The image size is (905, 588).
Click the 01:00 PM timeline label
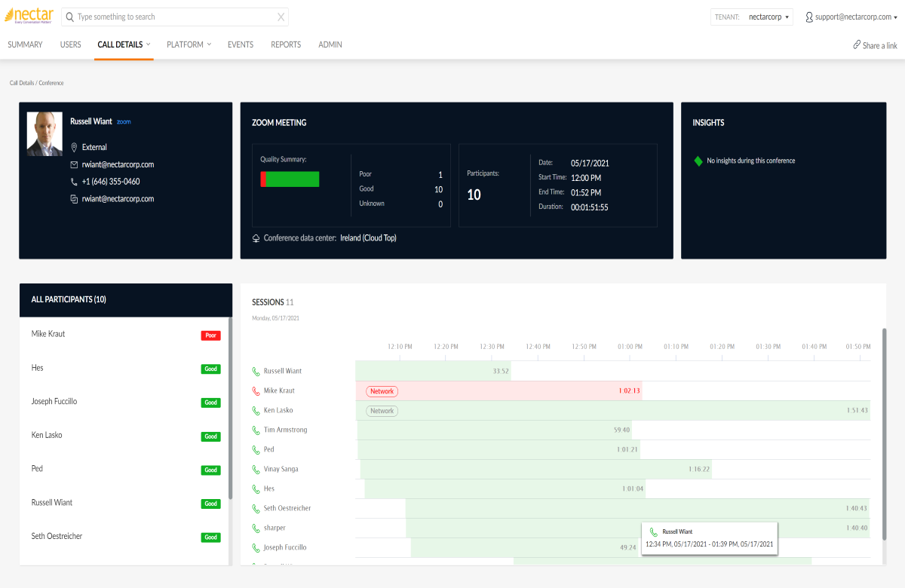(x=630, y=347)
